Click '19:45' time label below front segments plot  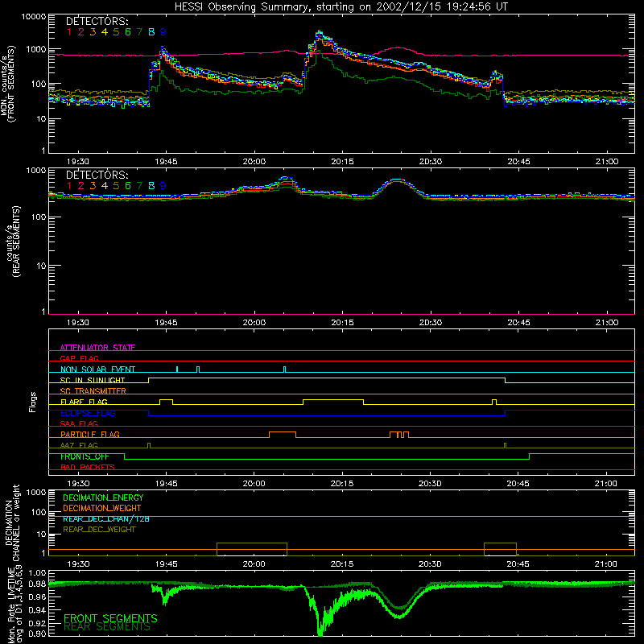(167, 162)
